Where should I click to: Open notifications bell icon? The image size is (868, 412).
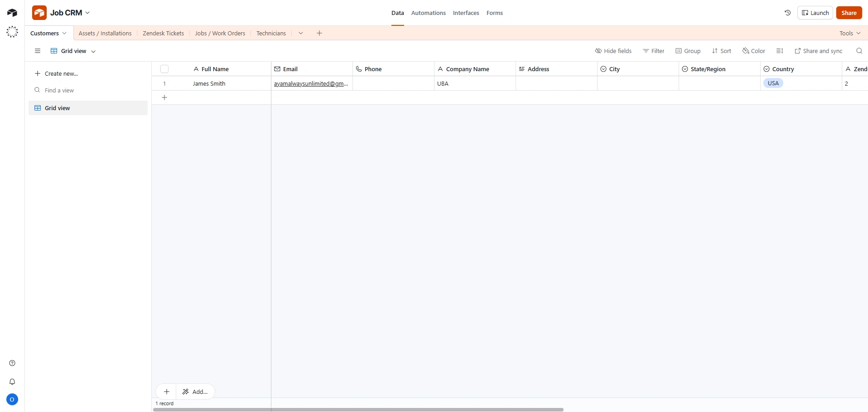[x=12, y=382]
